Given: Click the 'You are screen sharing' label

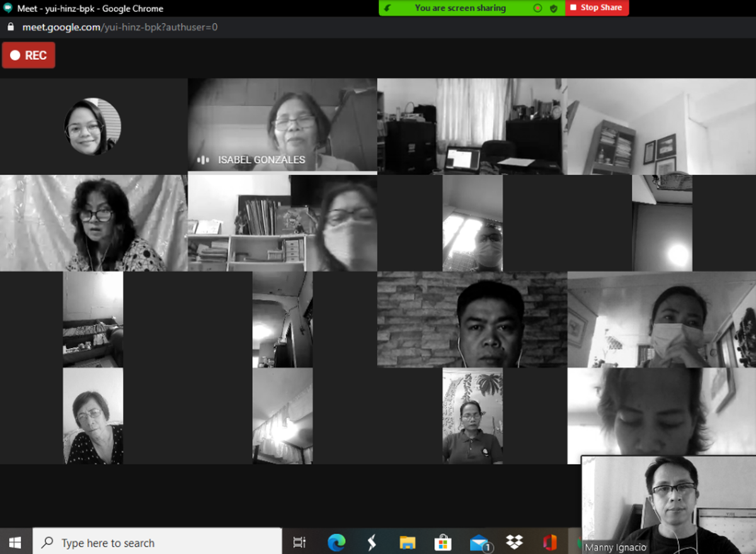Looking at the screenshot, I should [460, 8].
